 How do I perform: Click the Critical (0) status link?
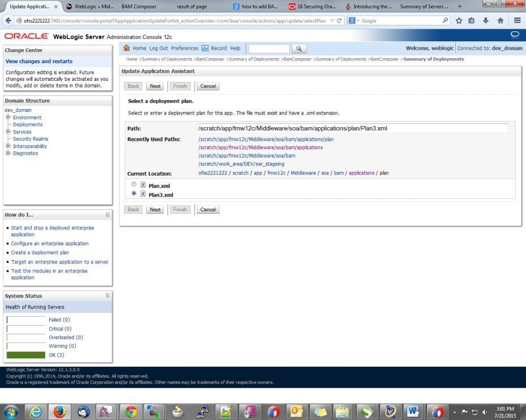point(60,329)
